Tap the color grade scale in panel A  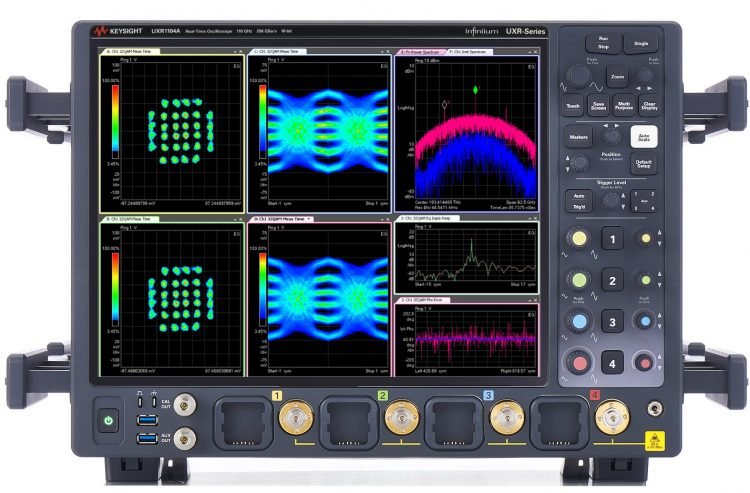tap(115, 121)
